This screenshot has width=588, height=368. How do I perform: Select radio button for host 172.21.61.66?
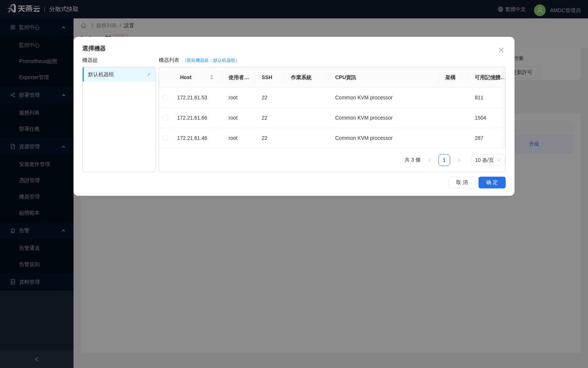pyautogui.click(x=165, y=118)
